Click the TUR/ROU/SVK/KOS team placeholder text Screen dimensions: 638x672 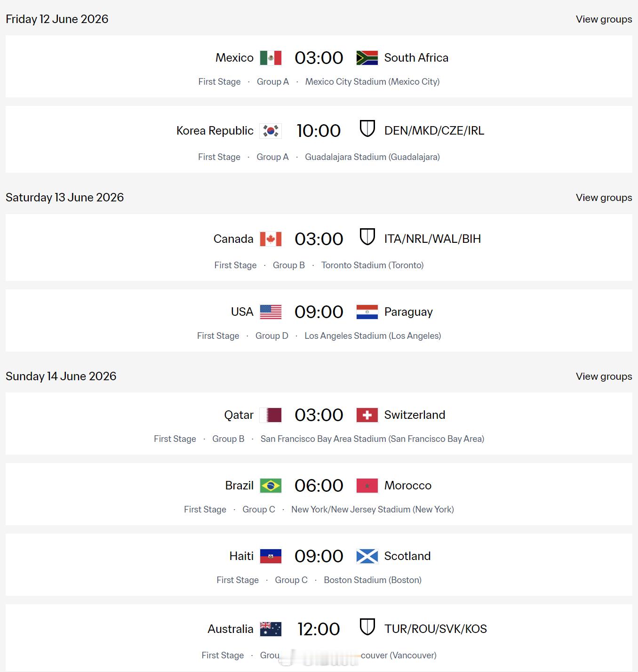pyautogui.click(x=435, y=629)
